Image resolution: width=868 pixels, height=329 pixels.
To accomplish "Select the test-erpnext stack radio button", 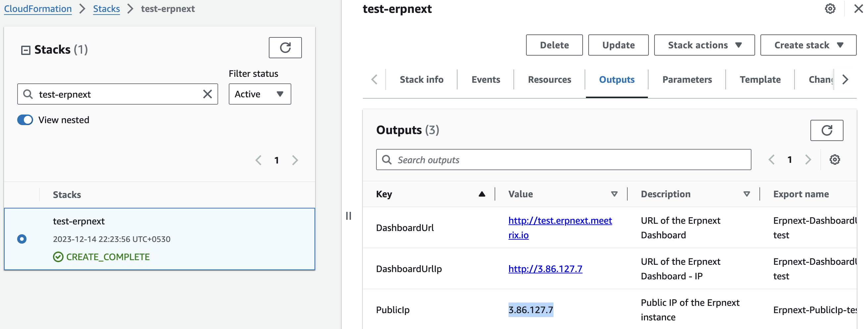I will (22, 239).
